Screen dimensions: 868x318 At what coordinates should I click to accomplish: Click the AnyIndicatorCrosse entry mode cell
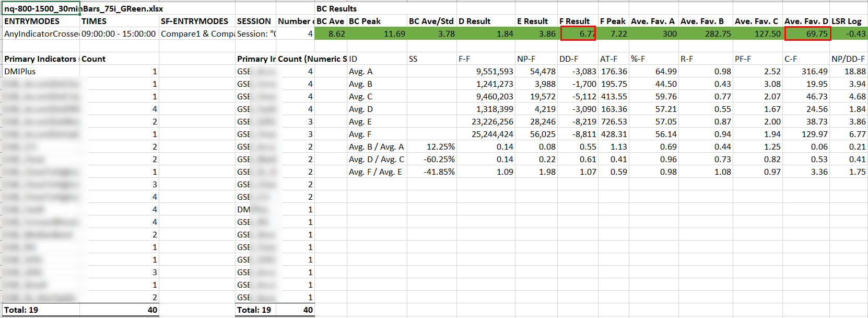(x=41, y=34)
